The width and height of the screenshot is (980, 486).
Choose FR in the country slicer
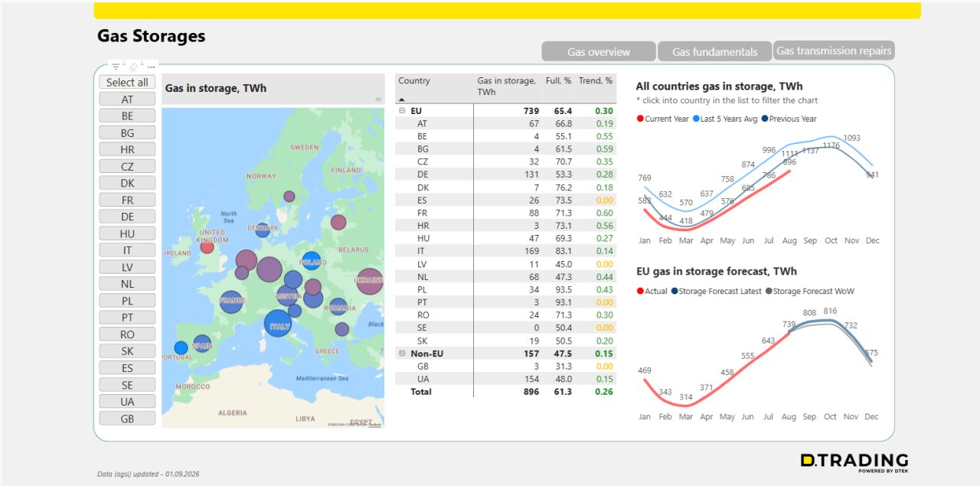[127, 200]
